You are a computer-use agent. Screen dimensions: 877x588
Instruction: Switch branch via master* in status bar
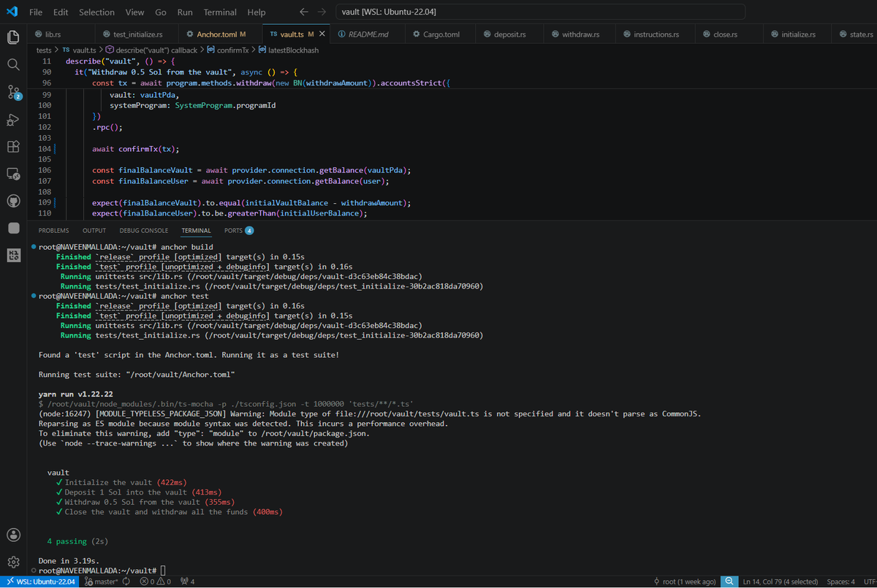(102, 582)
